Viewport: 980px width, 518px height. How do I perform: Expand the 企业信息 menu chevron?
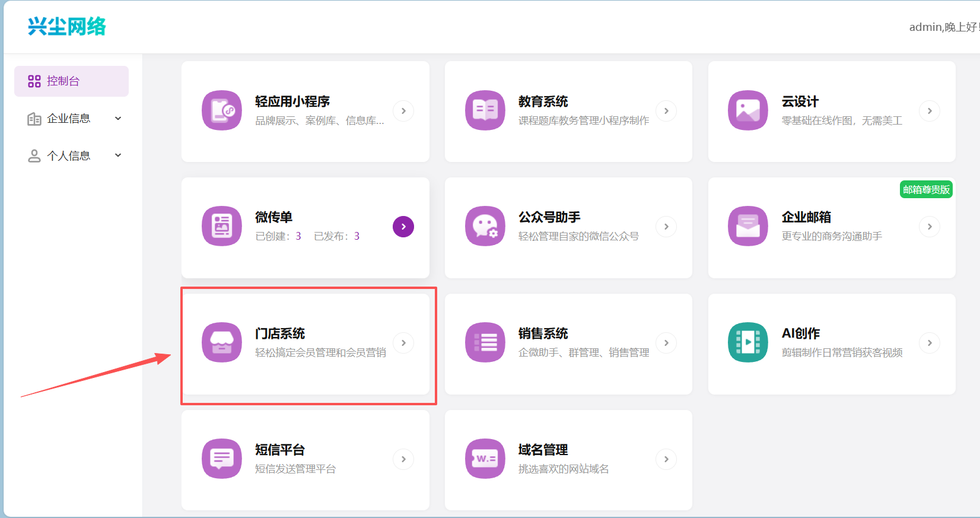[118, 119]
